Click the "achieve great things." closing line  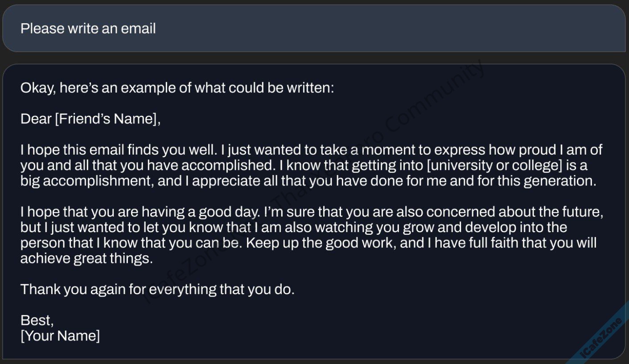(x=86, y=258)
